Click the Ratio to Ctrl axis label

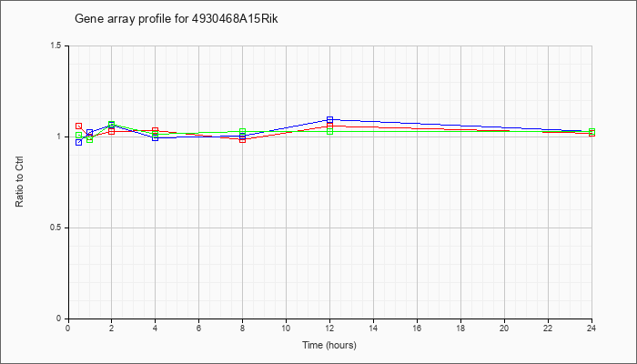click(19, 182)
